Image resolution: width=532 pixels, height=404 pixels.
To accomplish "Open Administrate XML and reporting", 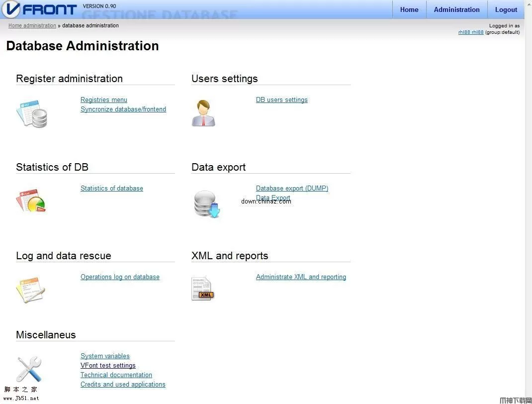I will point(301,277).
